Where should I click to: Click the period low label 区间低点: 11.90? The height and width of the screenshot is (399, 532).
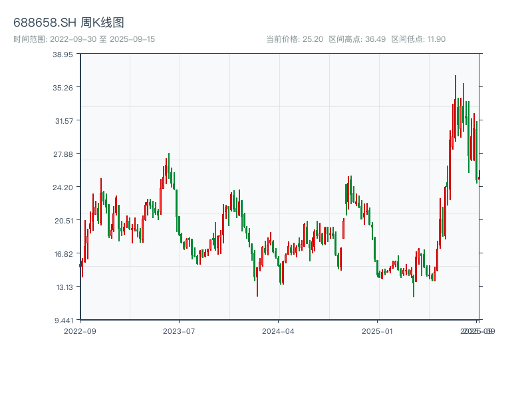418,39
